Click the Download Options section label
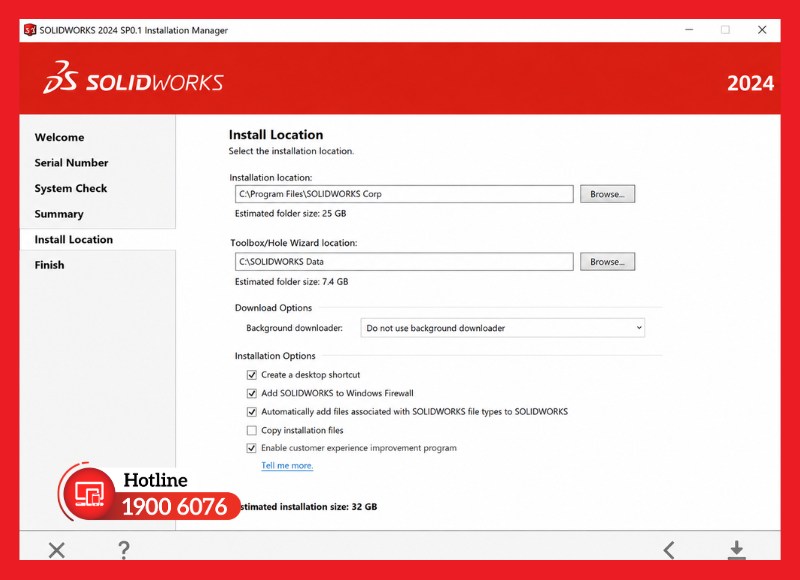 (x=273, y=308)
